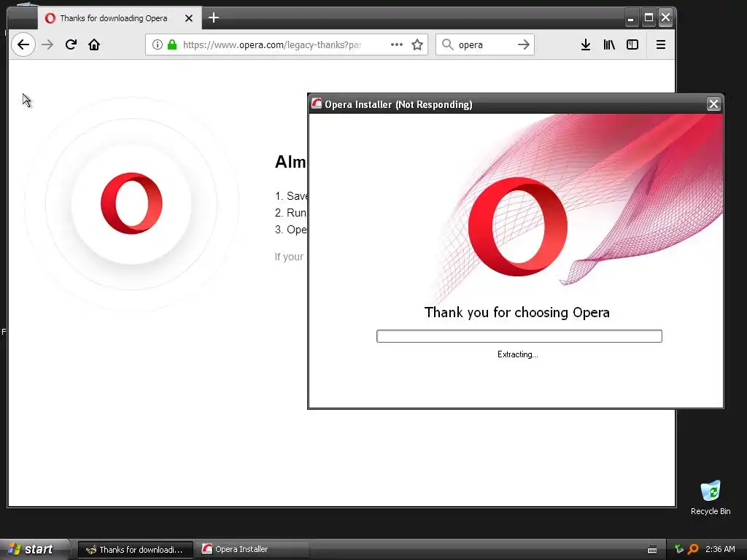Toggle the Firefox sidebar icon
This screenshot has height=560, width=747.
pos(632,44)
